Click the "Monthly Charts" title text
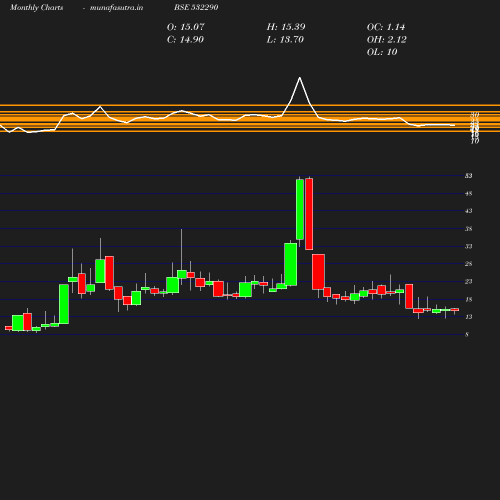 click(36, 7)
